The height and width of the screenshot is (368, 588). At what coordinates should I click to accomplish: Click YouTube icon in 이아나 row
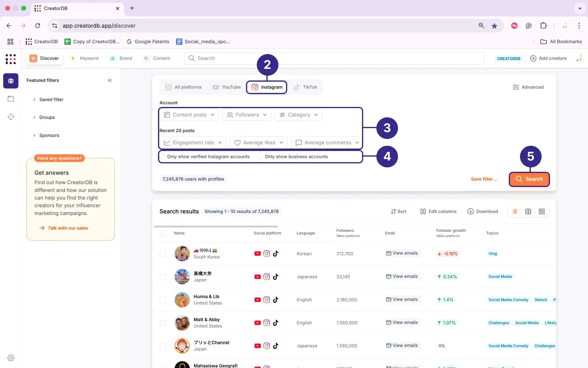click(x=258, y=253)
